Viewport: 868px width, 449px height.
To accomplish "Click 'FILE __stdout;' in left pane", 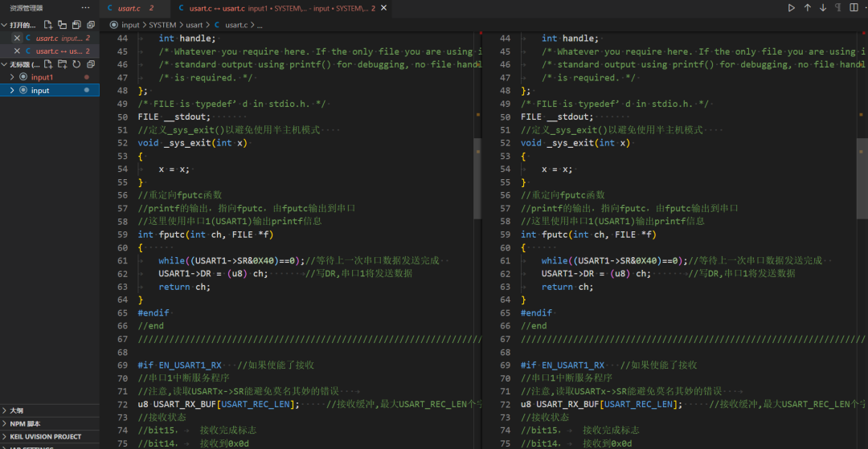I will tap(174, 116).
